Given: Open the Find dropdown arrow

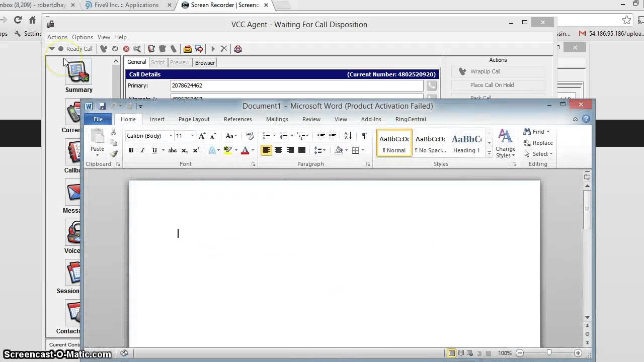Looking at the screenshot, I should click(548, 132).
